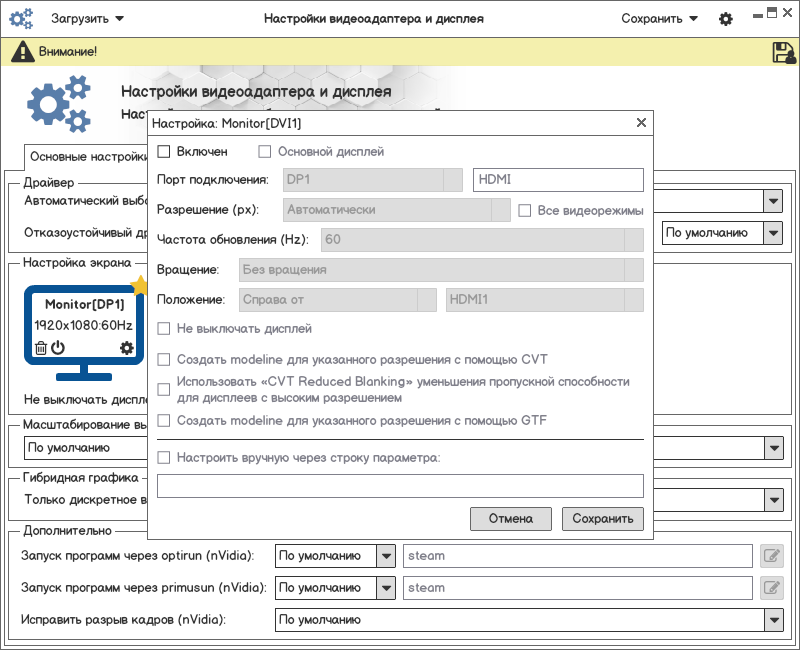Tick the «Все видеорежимы» checkbox
Screen dimensions: 800x650
tap(525, 211)
